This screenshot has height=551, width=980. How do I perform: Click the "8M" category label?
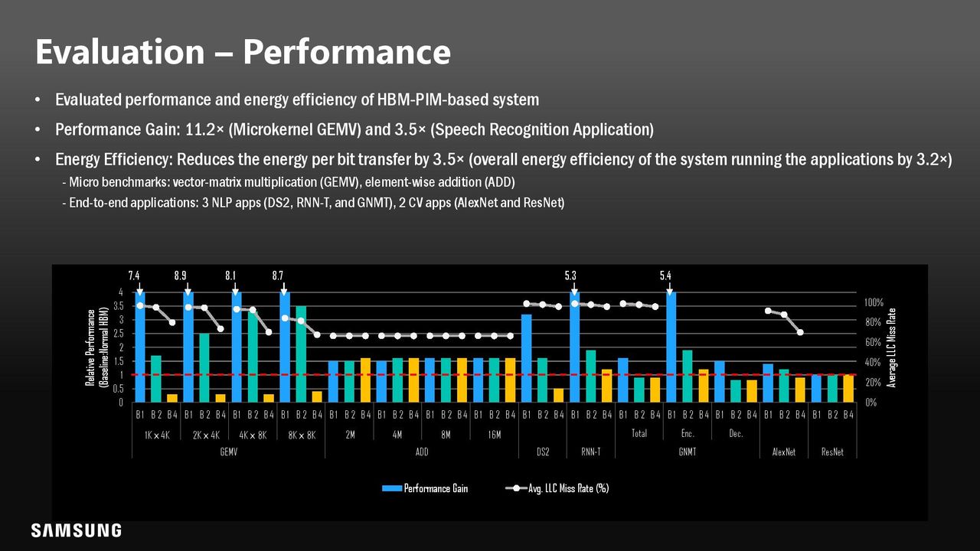(x=446, y=434)
